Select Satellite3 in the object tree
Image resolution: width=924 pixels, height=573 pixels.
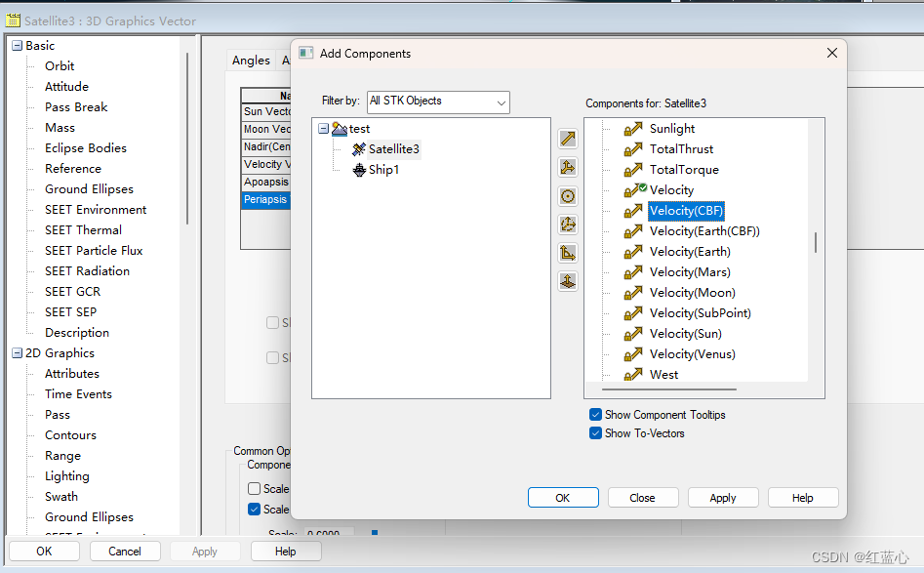click(x=393, y=149)
